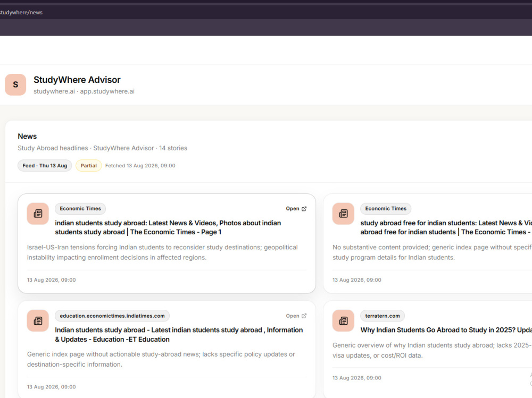Viewport: 532px width, 398px height.
Task: Click the StudyWhere Advisor S logo icon
Action: point(15,84)
